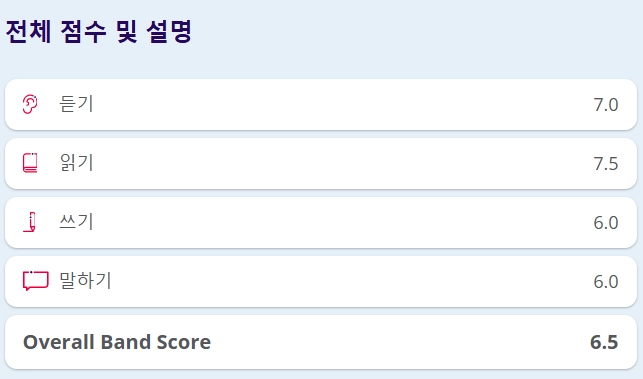
Task: Click the ear icon for 듣기
Action: [x=30, y=104]
